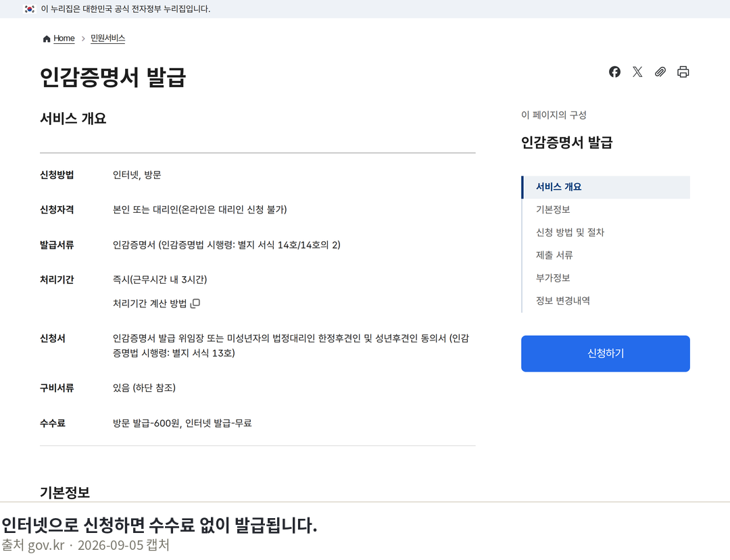Copy page link paperclip icon
This screenshot has width=730, height=560.
(660, 72)
